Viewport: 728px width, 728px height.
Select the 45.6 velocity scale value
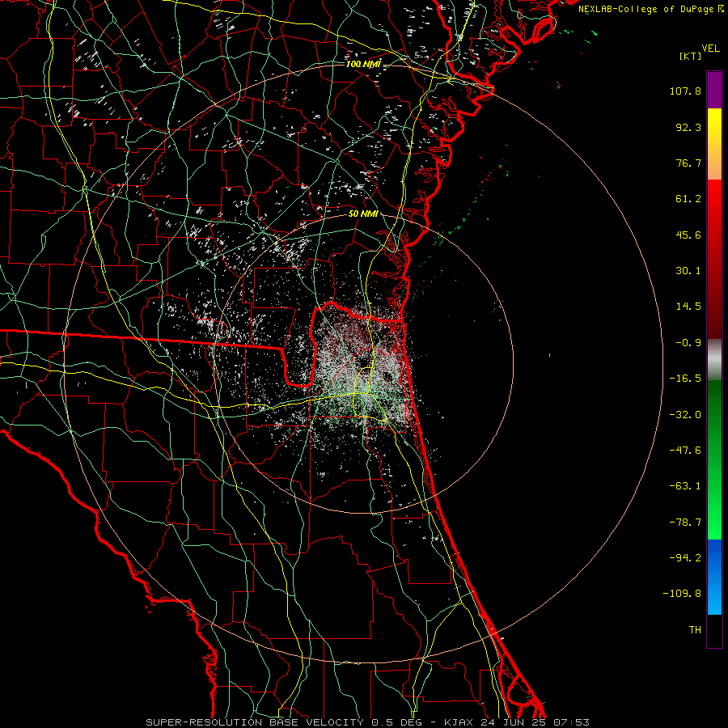688,235
